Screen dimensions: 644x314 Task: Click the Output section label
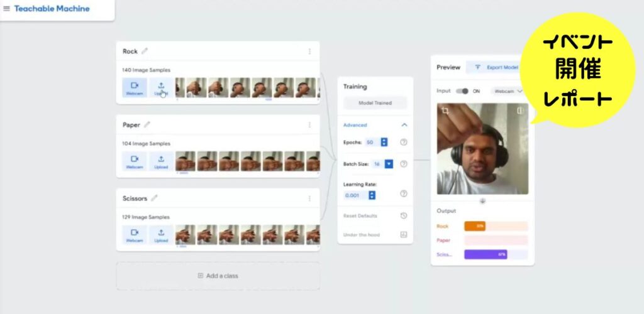click(x=446, y=211)
